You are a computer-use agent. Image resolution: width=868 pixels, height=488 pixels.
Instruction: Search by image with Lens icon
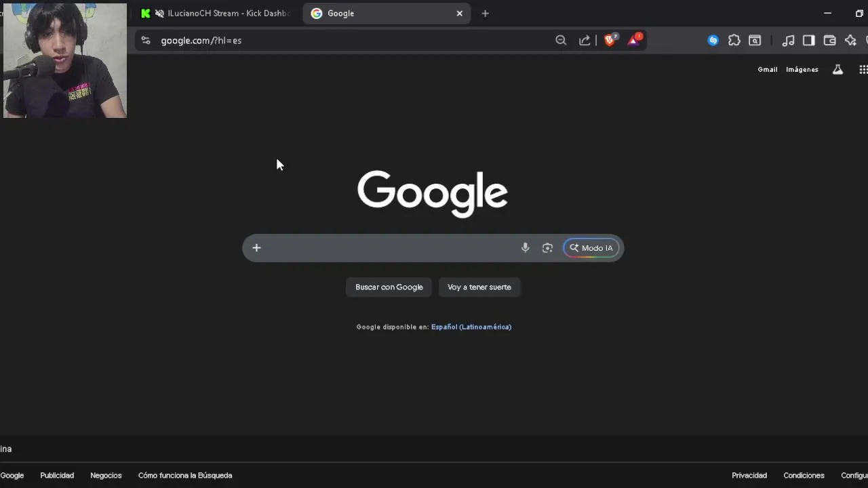547,248
